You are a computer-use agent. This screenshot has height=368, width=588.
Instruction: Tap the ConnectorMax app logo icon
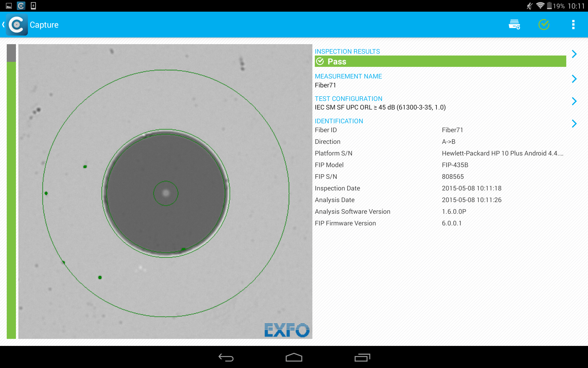coord(17,25)
